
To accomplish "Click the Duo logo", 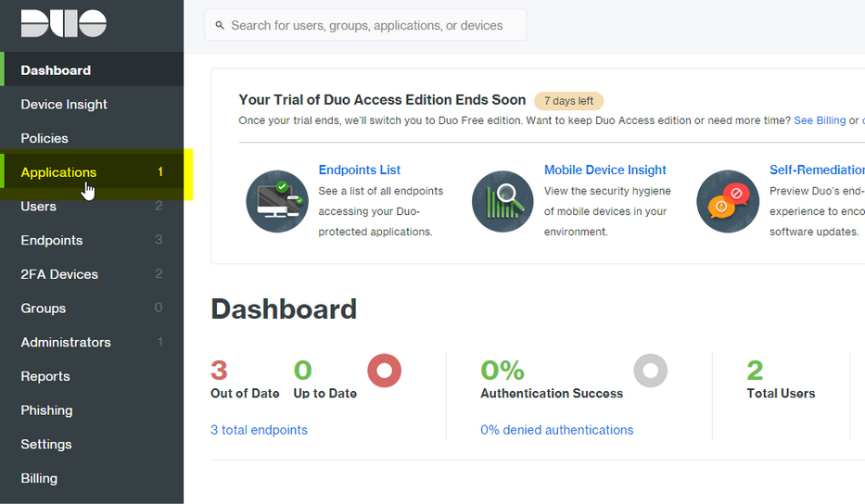I will (x=63, y=24).
